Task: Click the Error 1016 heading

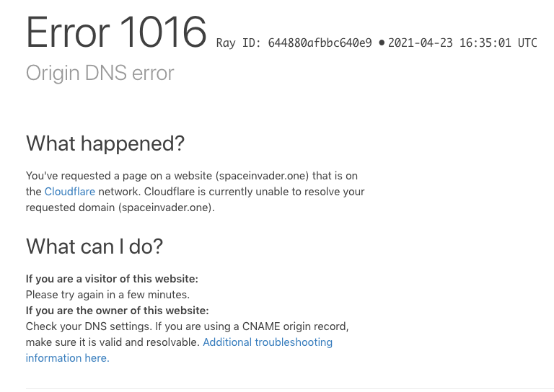Action: (x=116, y=32)
